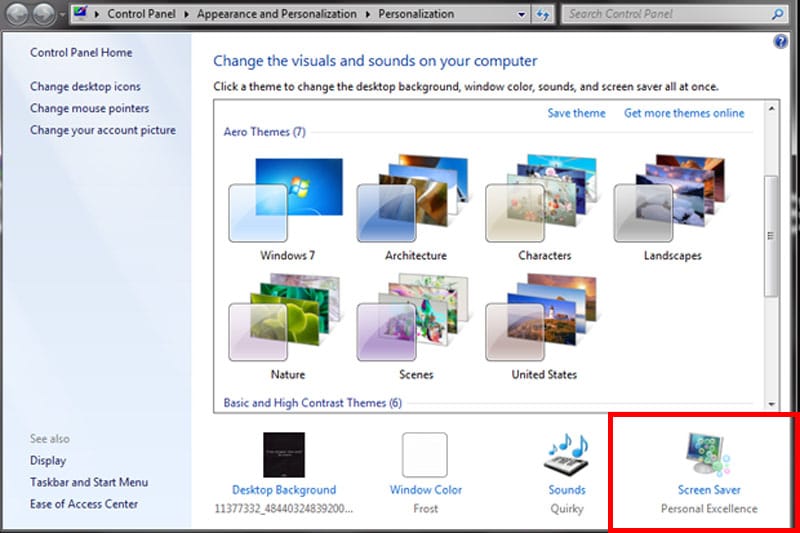Open Control Panel Home link

pyautogui.click(x=81, y=53)
